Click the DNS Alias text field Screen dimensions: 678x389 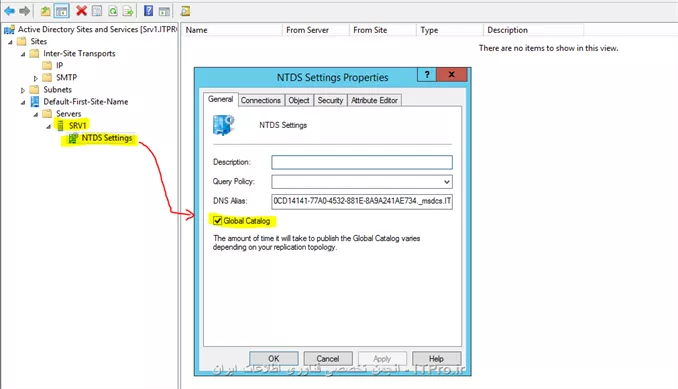click(x=362, y=201)
